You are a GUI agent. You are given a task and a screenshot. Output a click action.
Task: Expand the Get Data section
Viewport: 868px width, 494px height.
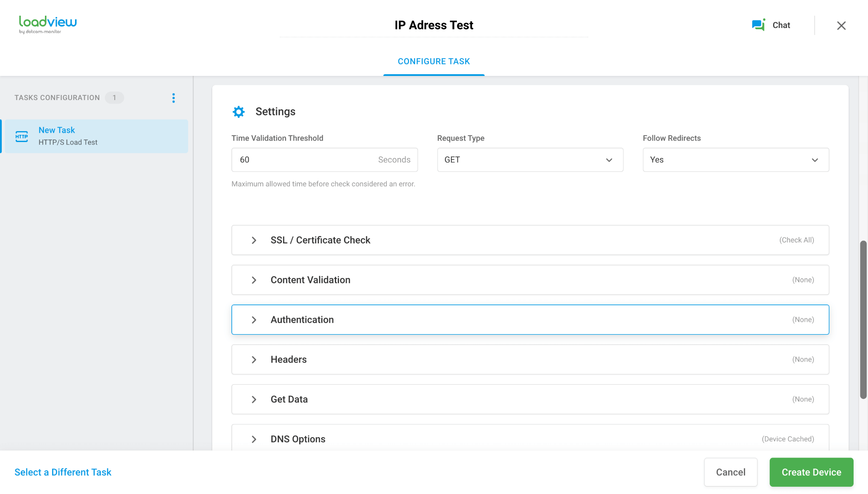[x=253, y=399]
